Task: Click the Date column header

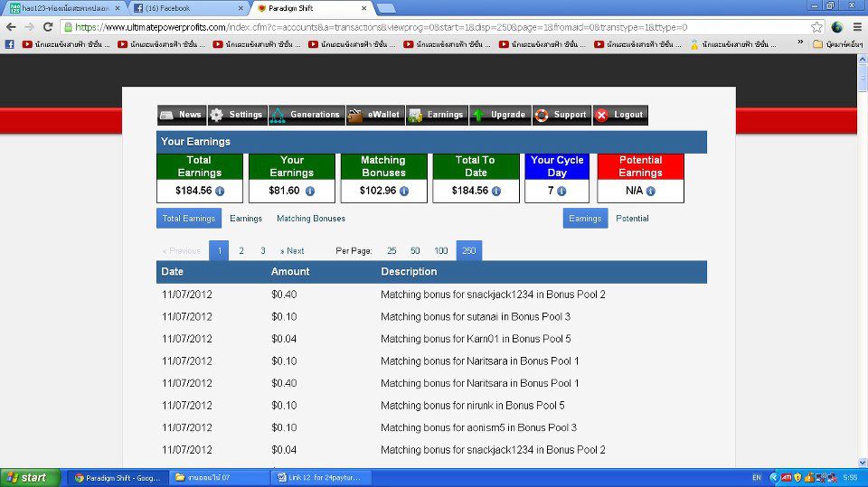Action: [x=172, y=272]
